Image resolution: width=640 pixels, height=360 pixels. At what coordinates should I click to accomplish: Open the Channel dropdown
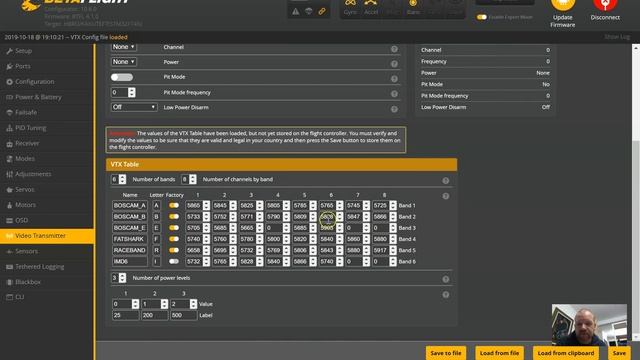pos(124,47)
